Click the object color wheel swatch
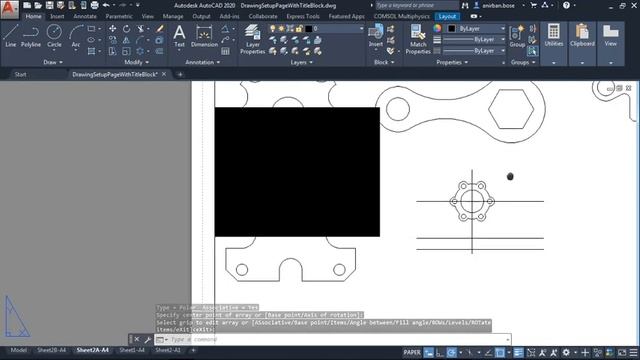The width and height of the screenshot is (640, 360). (x=437, y=28)
